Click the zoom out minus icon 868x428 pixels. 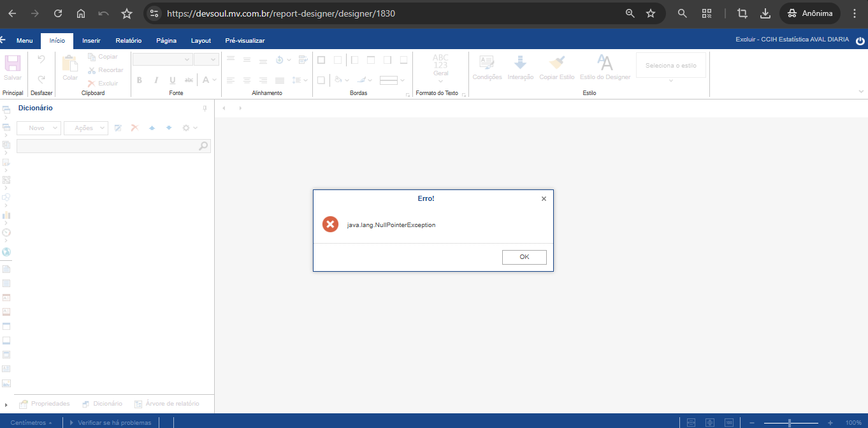(x=752, y=422)
